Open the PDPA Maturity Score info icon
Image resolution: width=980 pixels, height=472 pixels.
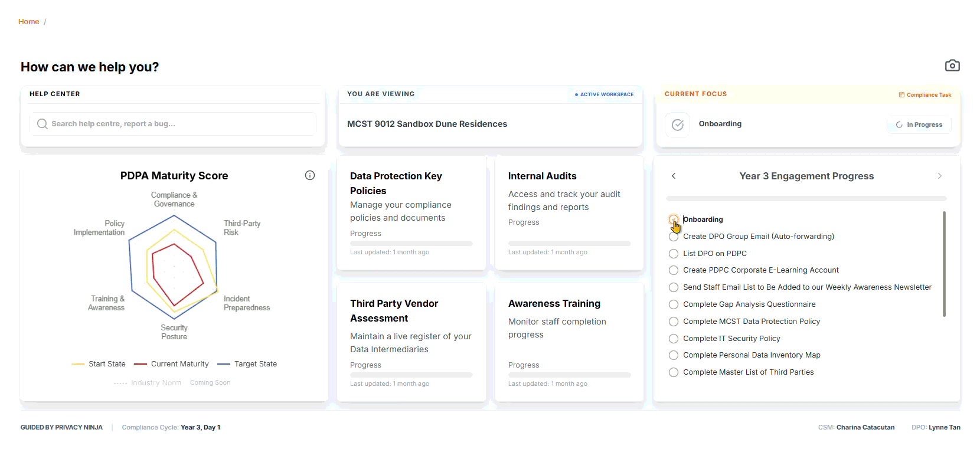[x=310, y=175]
